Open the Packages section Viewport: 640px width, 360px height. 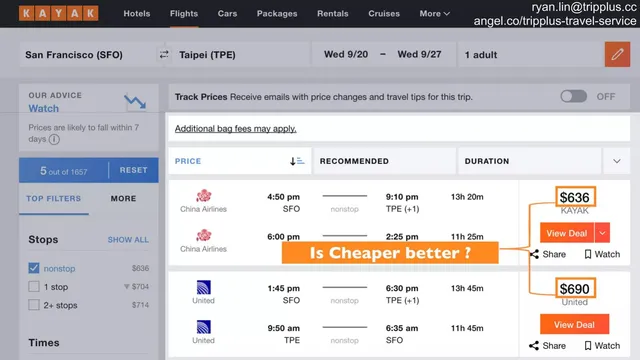[277, 13]
